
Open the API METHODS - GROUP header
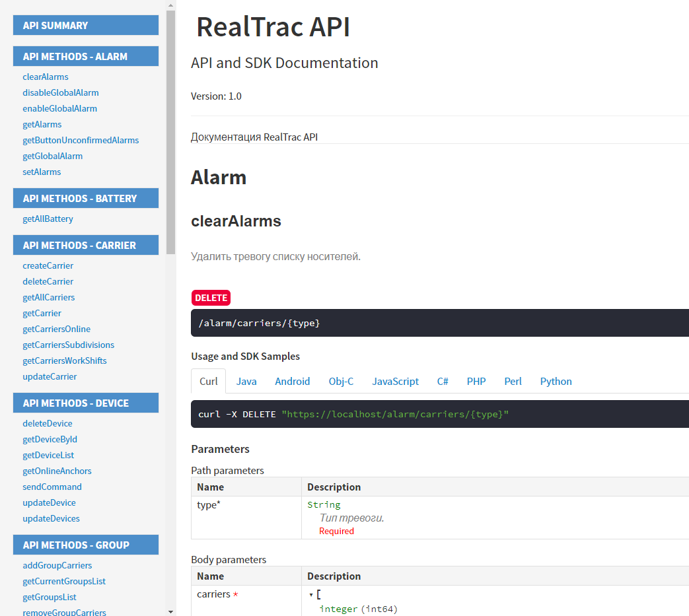tap(86, 545)
